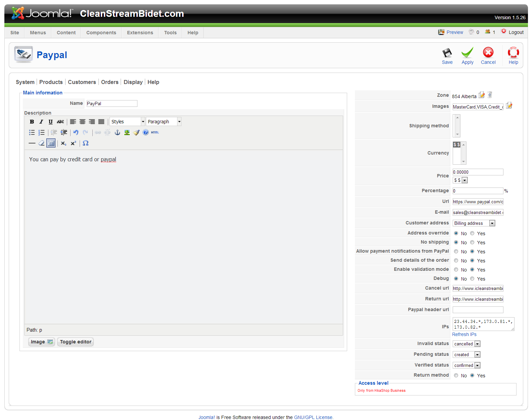Click into the payment Name field
The image size is (532, 420).
[112, 103]
